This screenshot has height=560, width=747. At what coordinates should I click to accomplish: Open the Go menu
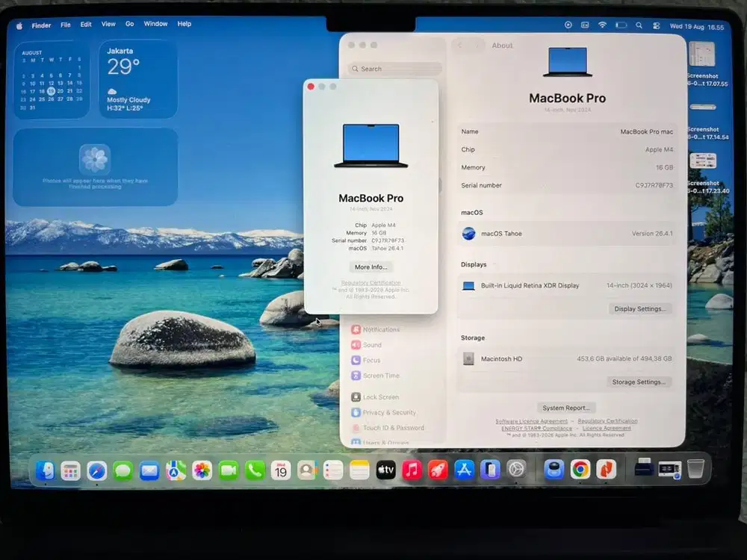coord(129,24)
